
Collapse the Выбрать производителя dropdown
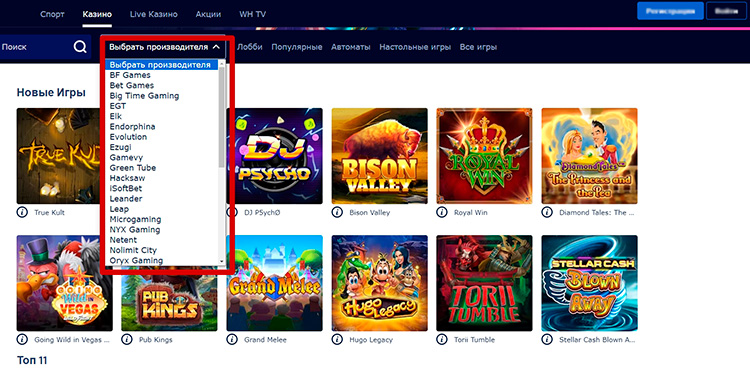pos(165,47)
